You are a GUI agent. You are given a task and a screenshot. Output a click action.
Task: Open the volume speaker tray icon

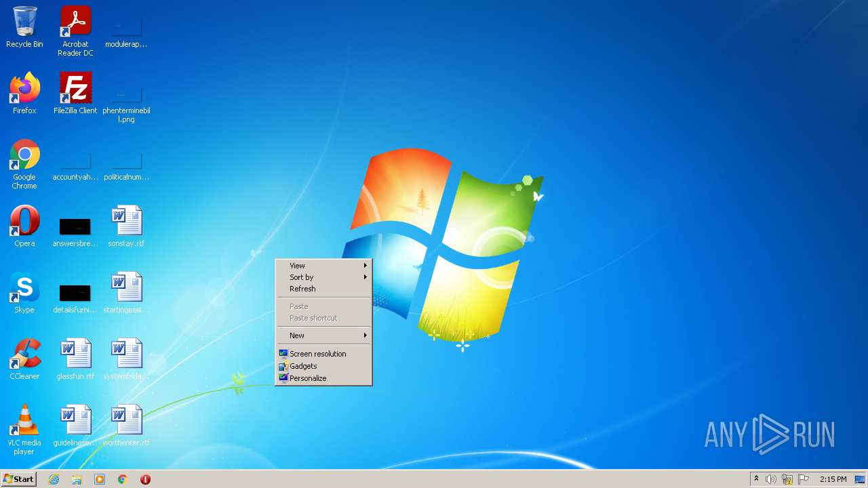[771, 479]
